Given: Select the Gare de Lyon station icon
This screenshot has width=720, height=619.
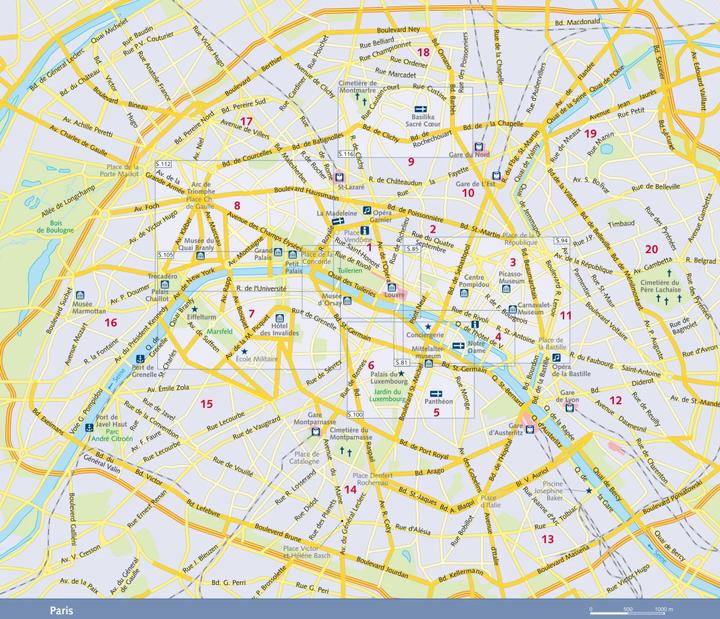Looking at the screenshot, I should pos(570,407).
